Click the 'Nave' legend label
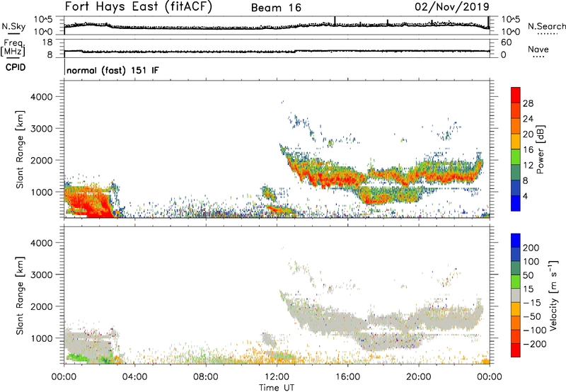 click(x=538, y=50)
